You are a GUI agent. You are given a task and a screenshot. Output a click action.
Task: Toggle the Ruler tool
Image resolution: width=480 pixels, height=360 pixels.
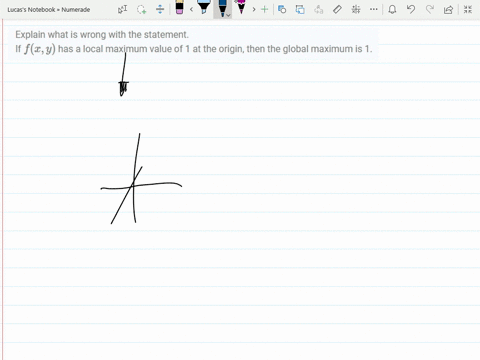(x=337, y=9)
